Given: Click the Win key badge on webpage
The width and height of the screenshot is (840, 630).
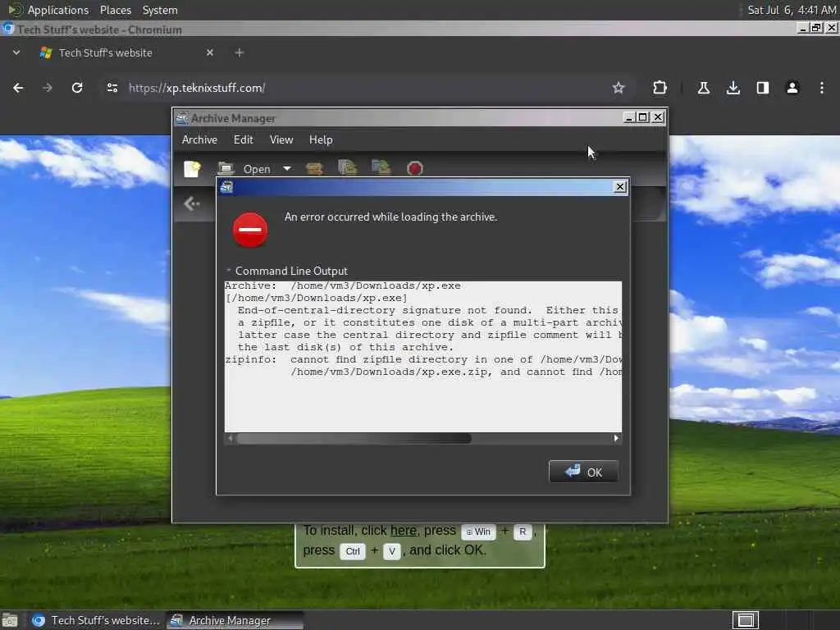Looking at the screenshot, I should coord(478,532).
